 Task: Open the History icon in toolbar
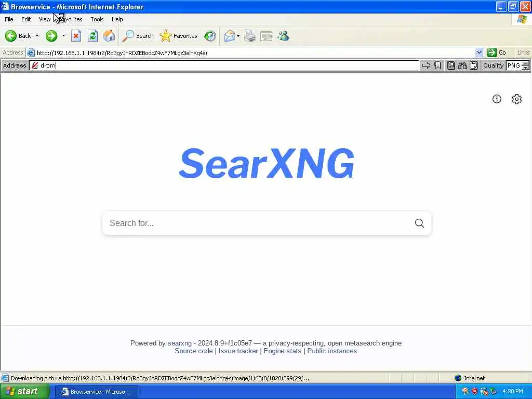pos(210,36)
